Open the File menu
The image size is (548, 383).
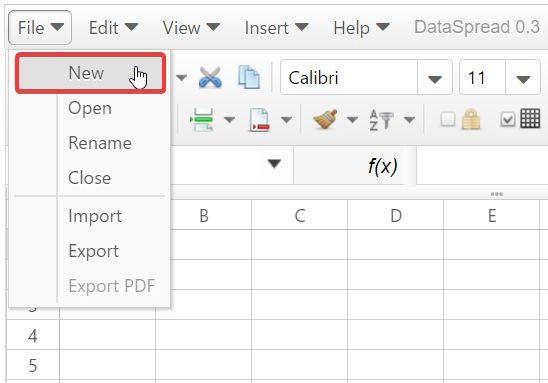pyautogui.click(x=40, y=28)
